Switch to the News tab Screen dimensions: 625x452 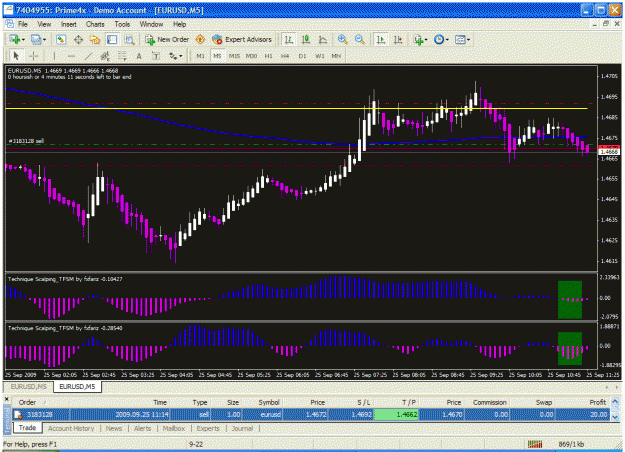point(114,428)
